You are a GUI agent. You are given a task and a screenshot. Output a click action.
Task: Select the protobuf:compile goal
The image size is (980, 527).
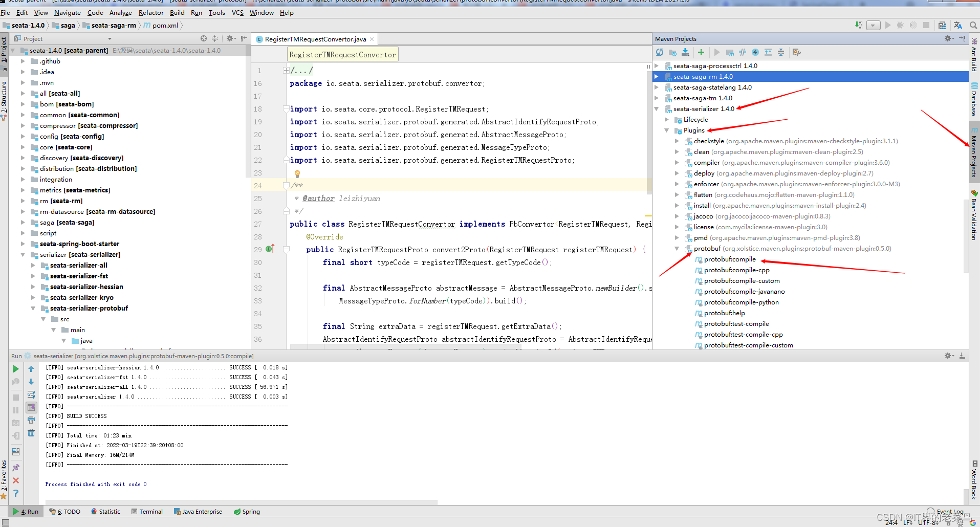click(x=729, y=259)
